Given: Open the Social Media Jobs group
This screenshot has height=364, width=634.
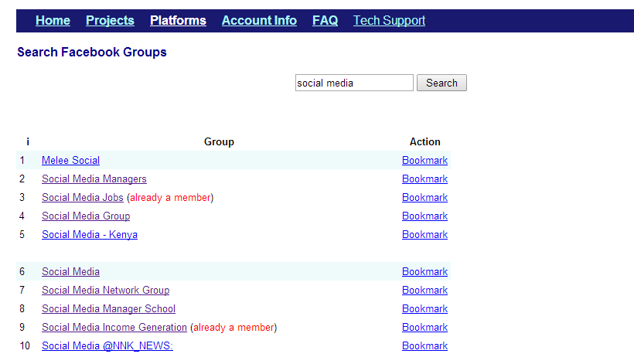Looking at the screenshot, I should (83, 198).
